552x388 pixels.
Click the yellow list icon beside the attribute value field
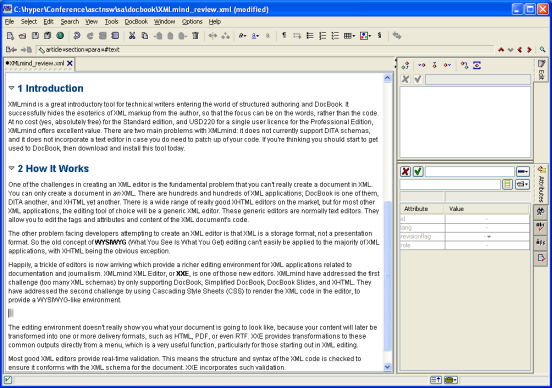507,184
